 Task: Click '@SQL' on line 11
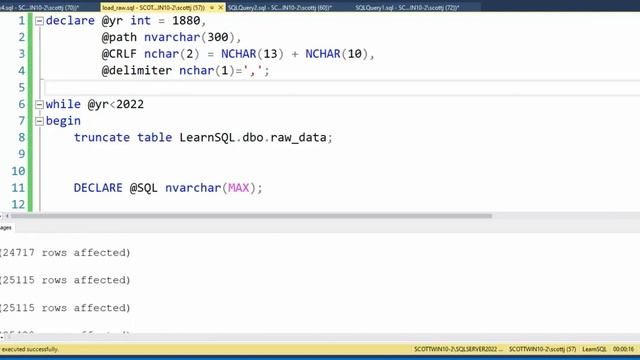[x=143, y=188]
